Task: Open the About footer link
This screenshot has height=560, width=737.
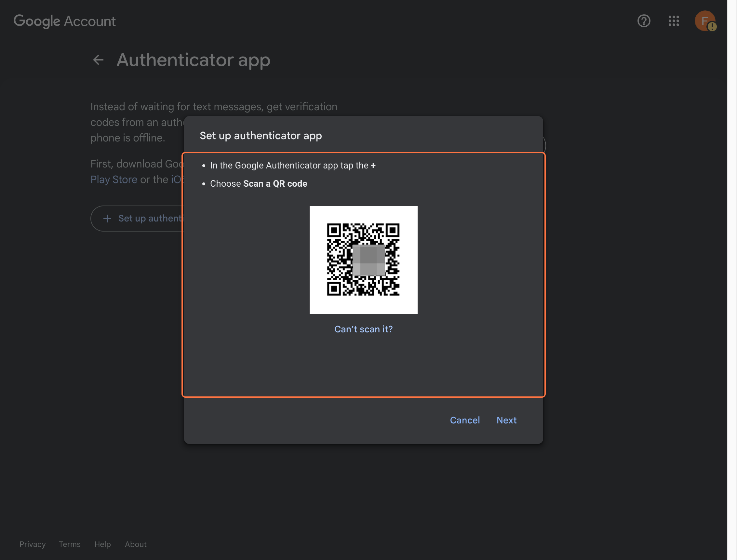Action: 135,544
